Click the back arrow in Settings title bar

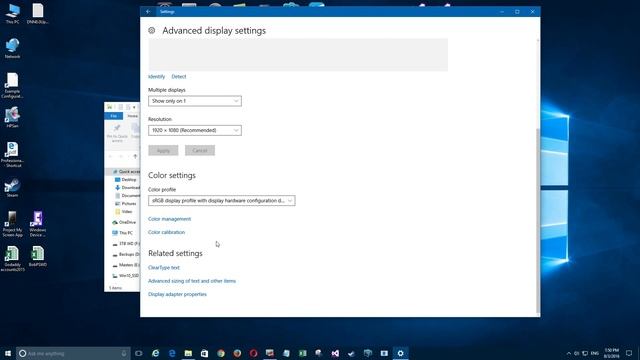(148, 12)
